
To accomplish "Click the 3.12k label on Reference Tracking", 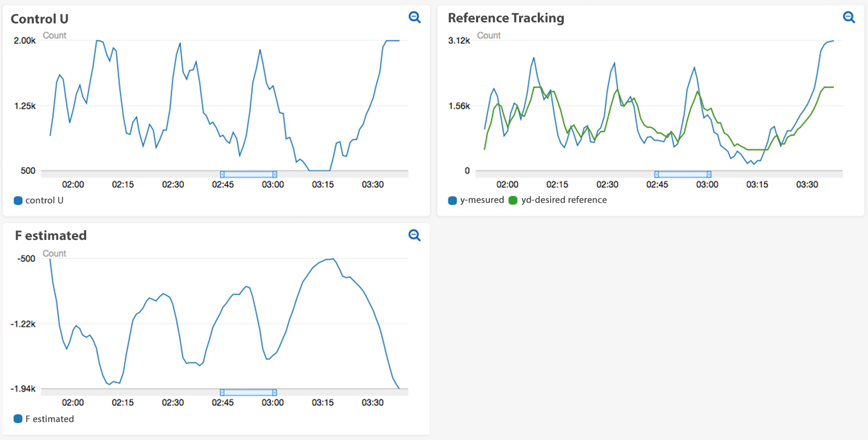I will [459, 40].
